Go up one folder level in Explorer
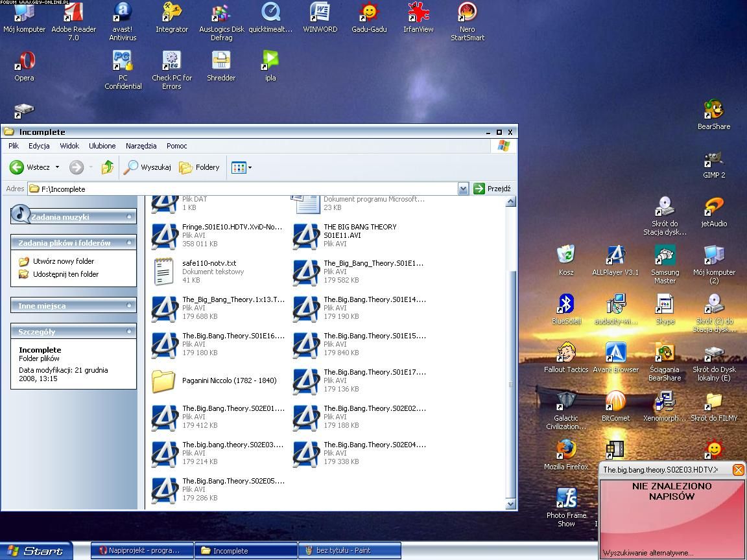The image size is (747, 560). click(x=108, y=167)
